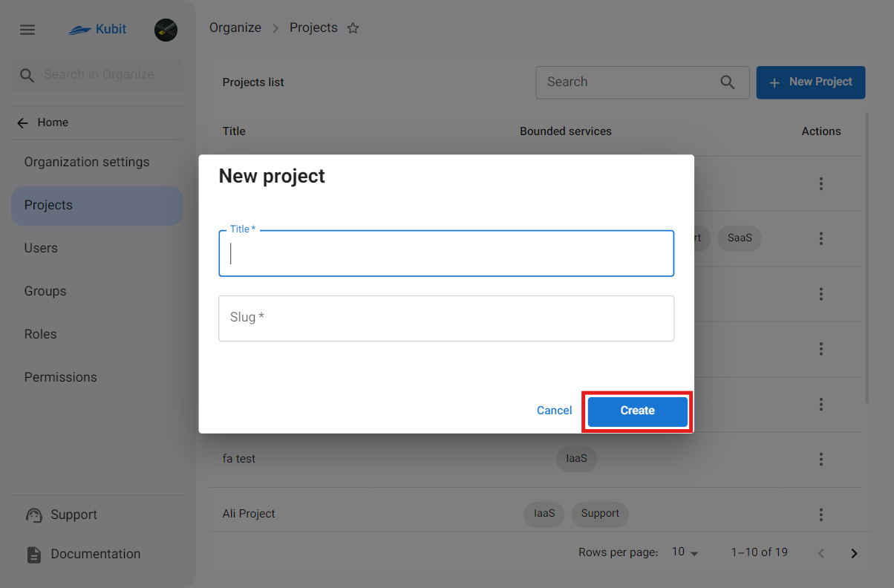Open the hamburger navigation menu
Image resolution: width=894 pixels, height=588 pixels.
(27, 30)
